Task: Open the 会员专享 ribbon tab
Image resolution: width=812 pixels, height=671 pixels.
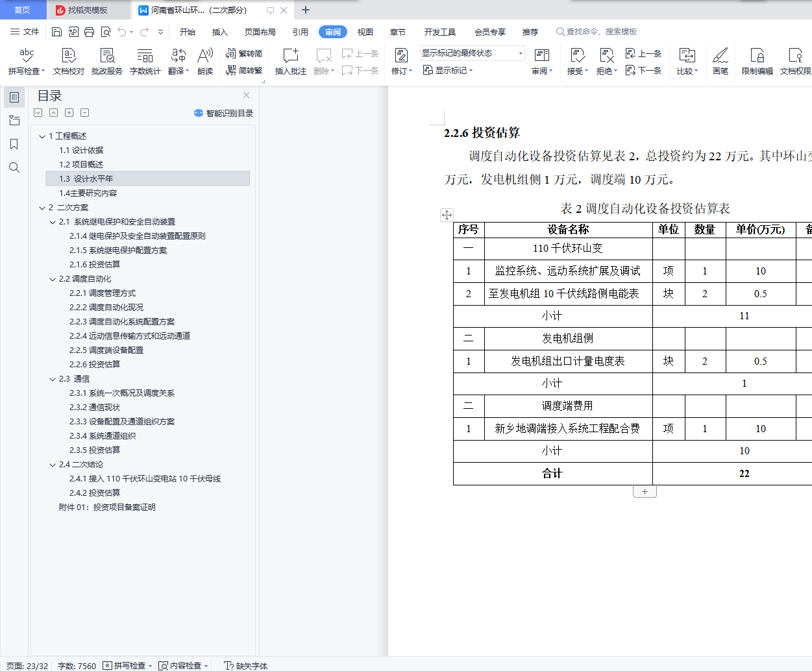Action: click(490, 32)
